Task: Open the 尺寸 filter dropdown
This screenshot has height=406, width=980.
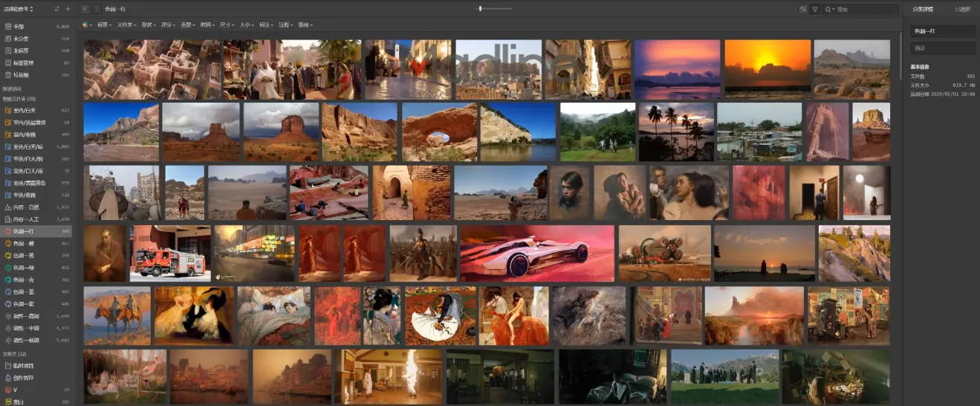Action: pyautogui.click(x=227, y=25)
